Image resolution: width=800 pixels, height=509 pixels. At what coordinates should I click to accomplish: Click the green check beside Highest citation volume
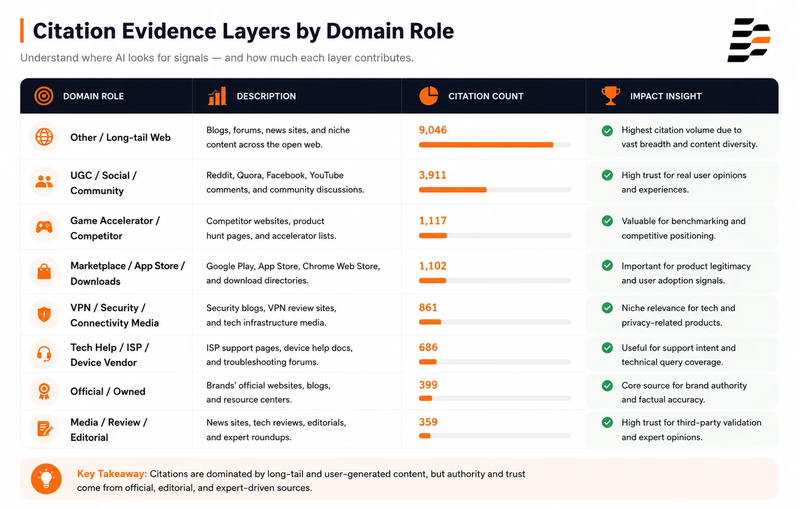[607, 131]
